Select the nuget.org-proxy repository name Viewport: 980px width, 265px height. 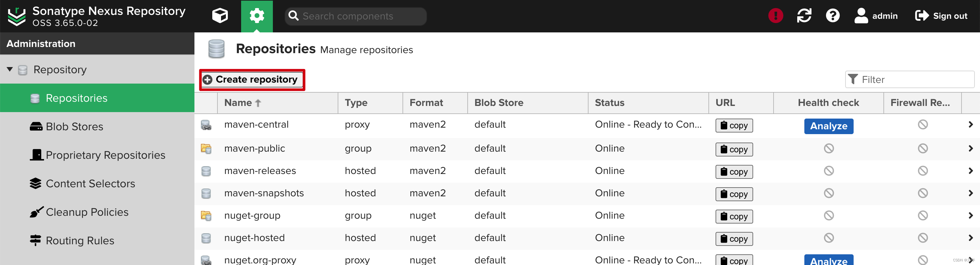[x=260, y=260]
